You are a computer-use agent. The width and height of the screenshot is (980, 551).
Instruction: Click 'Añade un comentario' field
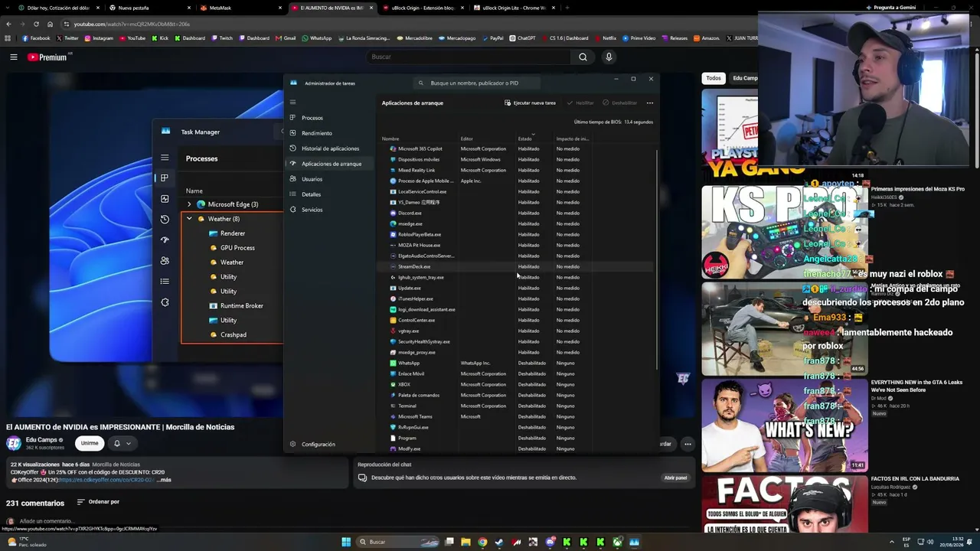pyautogui.click(x=46, y=521)
